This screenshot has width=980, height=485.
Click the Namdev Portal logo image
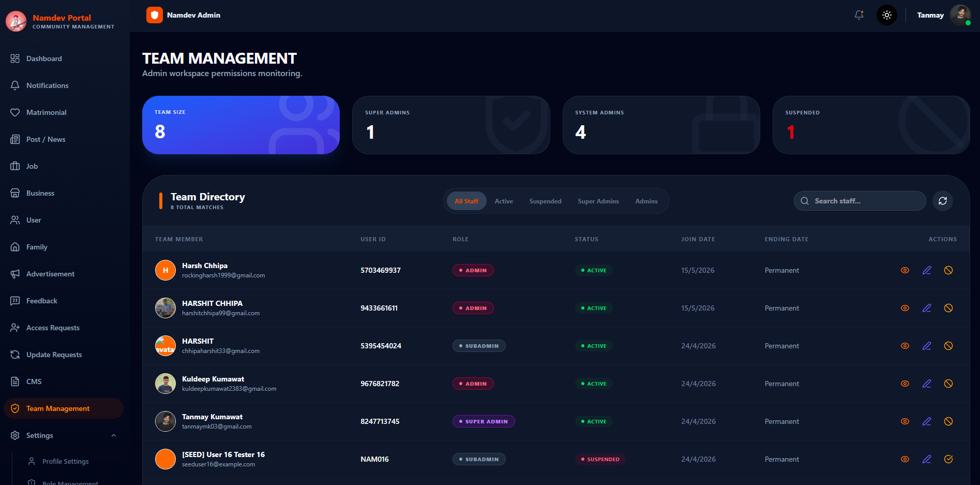[x=16, y=21]
